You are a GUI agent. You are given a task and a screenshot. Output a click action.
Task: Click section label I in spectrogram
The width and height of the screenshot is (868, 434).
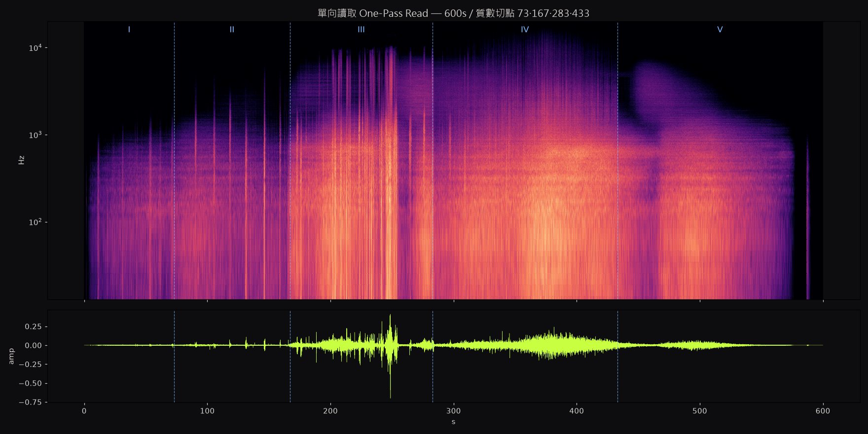pos(129,30)
